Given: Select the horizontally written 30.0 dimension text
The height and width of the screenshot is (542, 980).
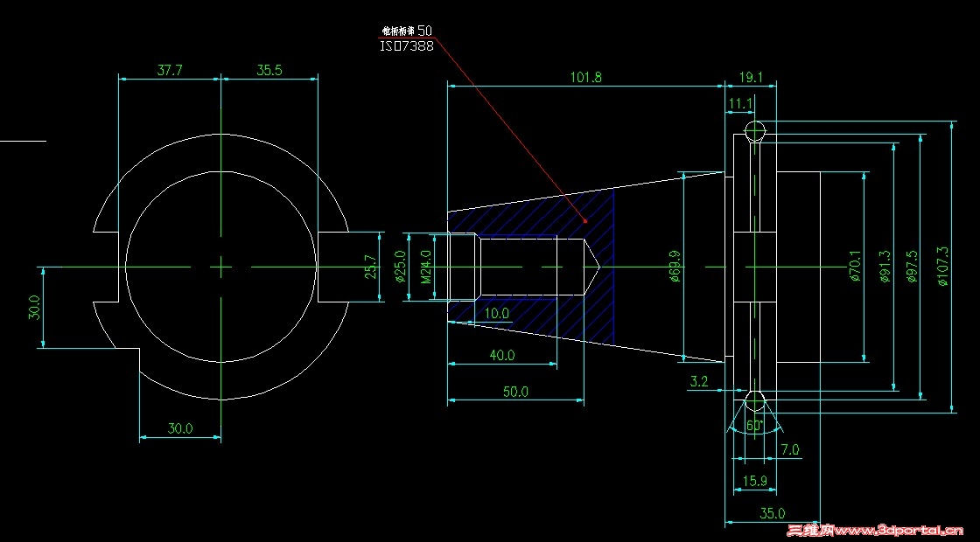Looking at the screenshot, I should point(180,429).
